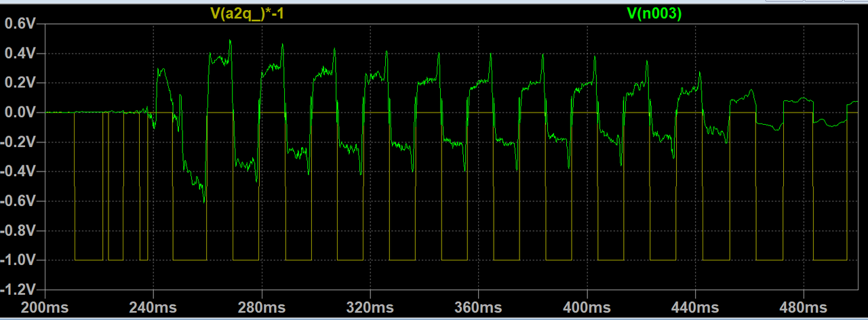This screenshot has height=320, width=868.
Task: Select the 480ms time axis tick
Action: pos(803,307)
